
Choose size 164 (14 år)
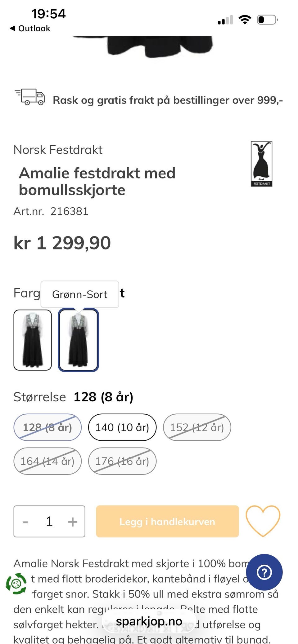click(47, 461)
